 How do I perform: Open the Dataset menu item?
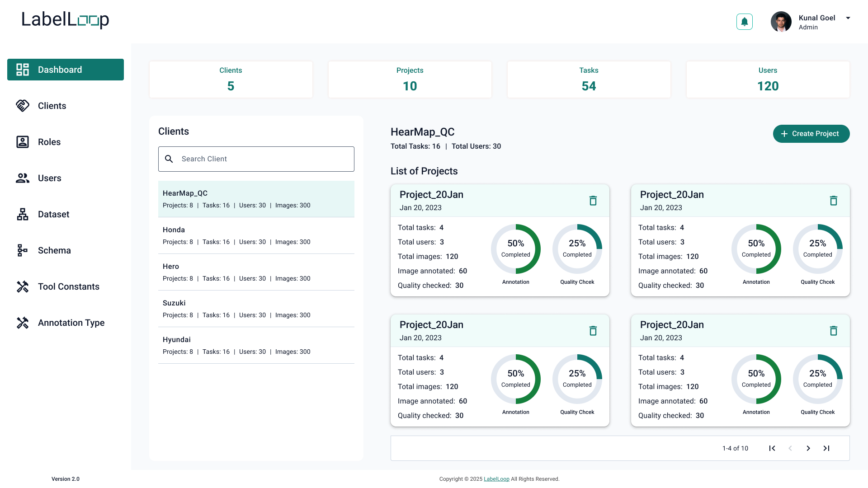click(66, 214)
